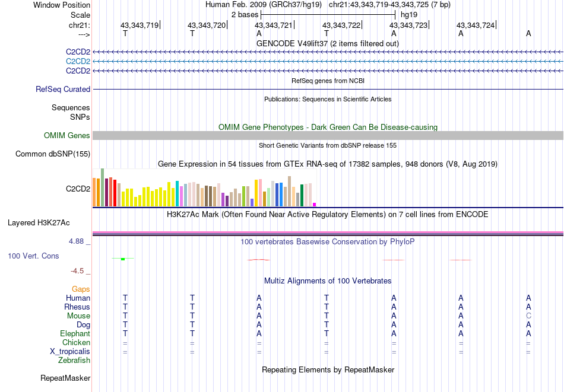
Task: Click the light-blue C2CD2 transcript label
Action: pyautogui.click(x=78, y=61)
